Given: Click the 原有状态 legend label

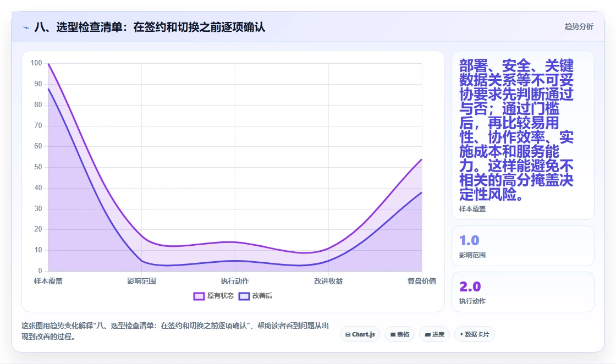Looking at the screenshot, I should [x=221, y=296].
